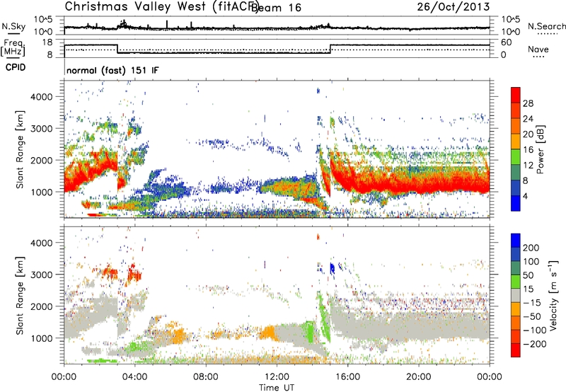The height and width of the screenshot is (392, 566).
Task: Click the '4000' range label on the power panel
Action: point(41,97)
